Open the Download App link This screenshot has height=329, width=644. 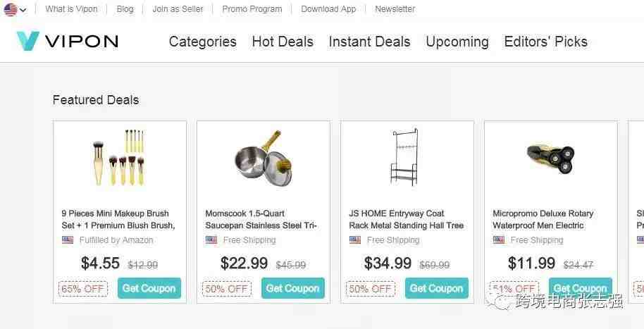coord(328,9)
